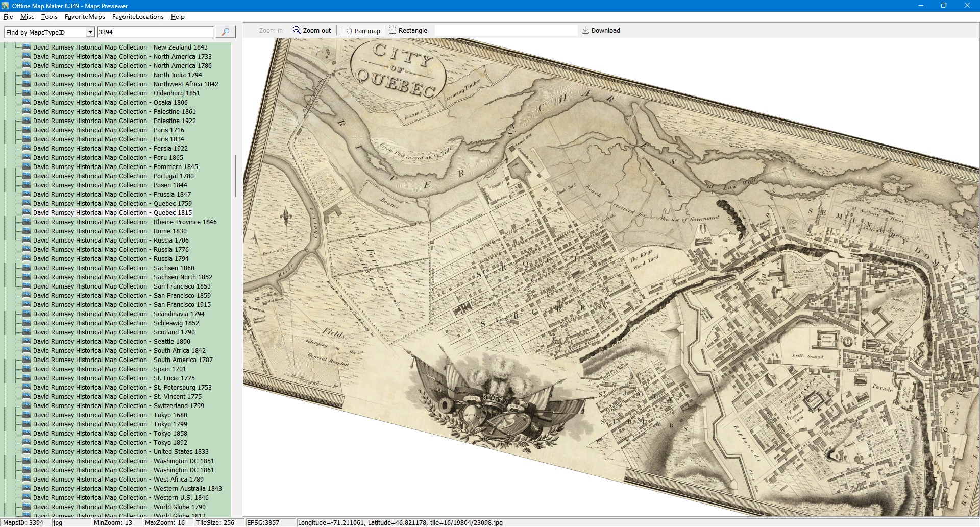The height and width of the screenshot is (527, 980).
Task: Click the Zoom in button
Action: 271,31
